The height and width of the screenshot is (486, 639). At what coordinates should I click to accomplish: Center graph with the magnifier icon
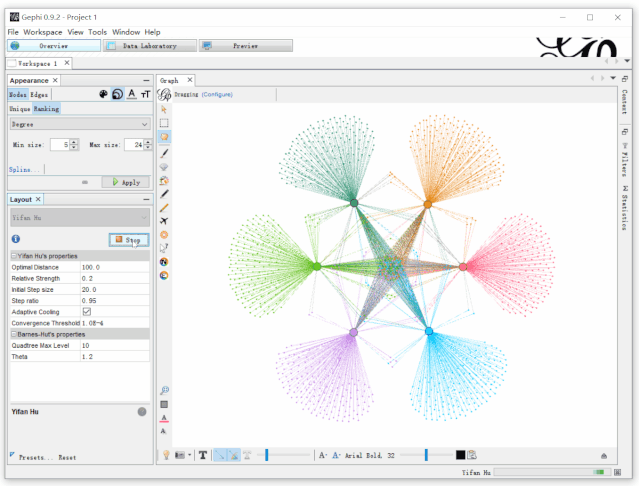[x=164, y=390]
